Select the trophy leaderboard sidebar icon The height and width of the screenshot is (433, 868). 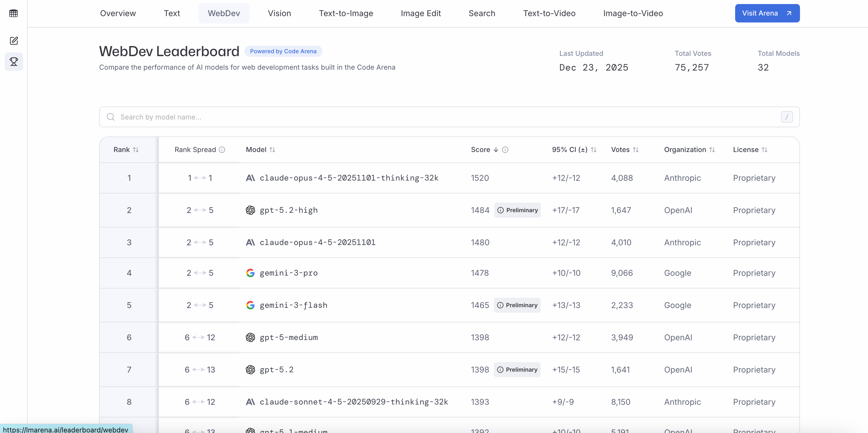coord(14,62)
